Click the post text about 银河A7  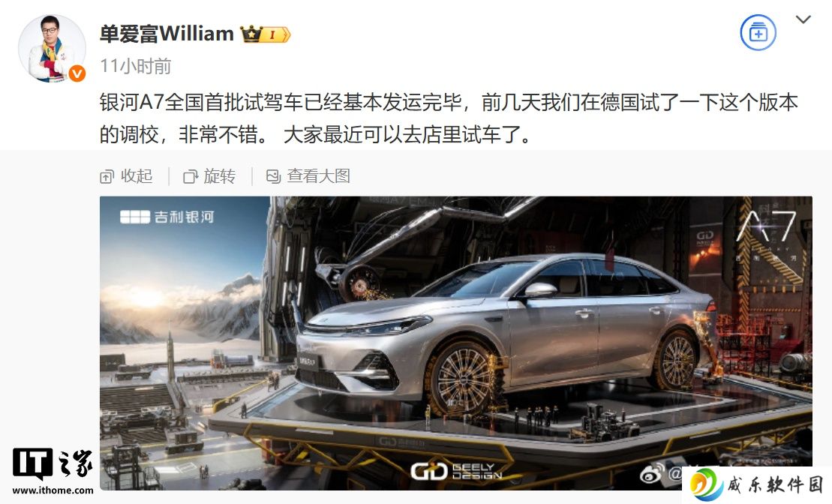[449, 118]
